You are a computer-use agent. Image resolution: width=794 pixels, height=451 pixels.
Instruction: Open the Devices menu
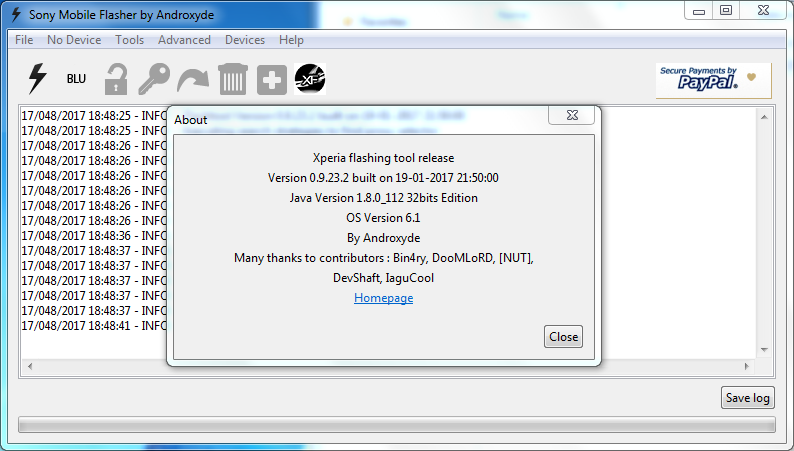[x=245, y=40]
